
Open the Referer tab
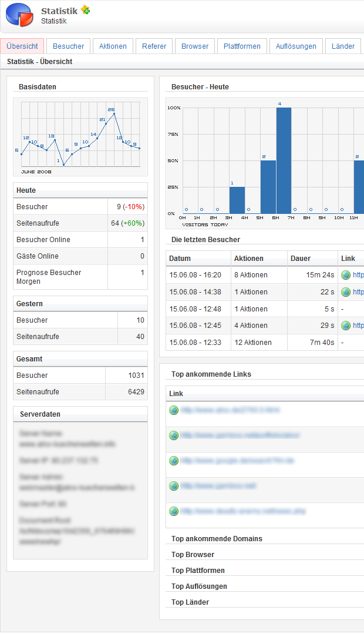tap(154, 46)
